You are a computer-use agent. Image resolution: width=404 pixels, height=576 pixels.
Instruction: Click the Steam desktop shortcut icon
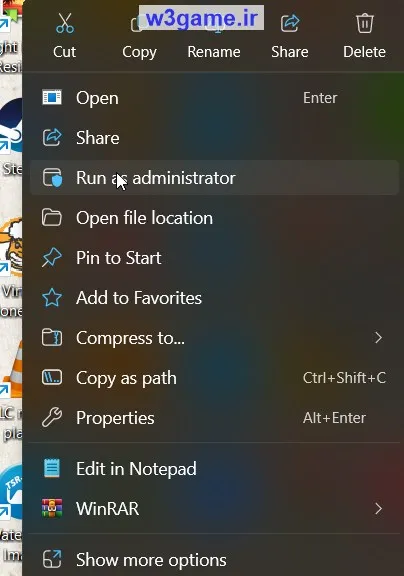[11, 127]
